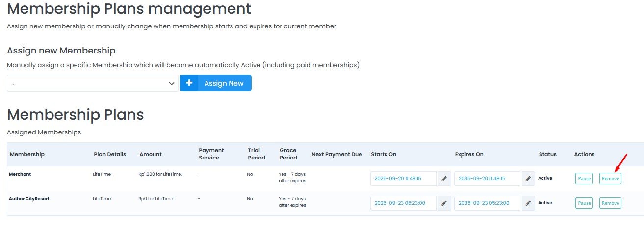Open the membership selection dropdown

click(x=93, y=83)
